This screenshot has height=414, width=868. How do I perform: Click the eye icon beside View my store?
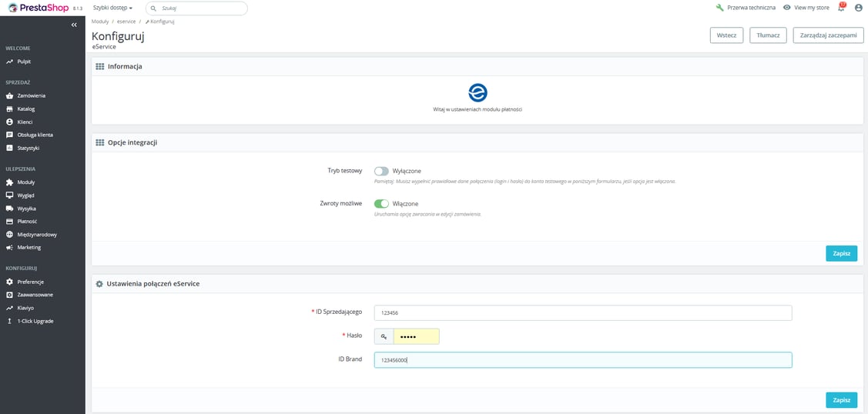point(786,8)
